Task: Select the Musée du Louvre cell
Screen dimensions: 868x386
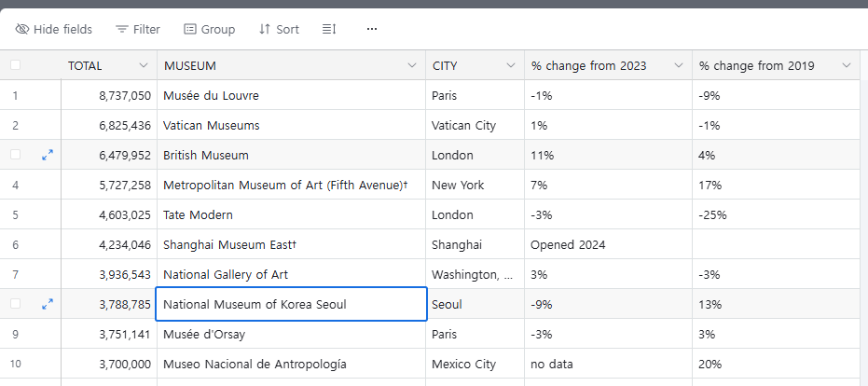Action: (x=290, y=95)
